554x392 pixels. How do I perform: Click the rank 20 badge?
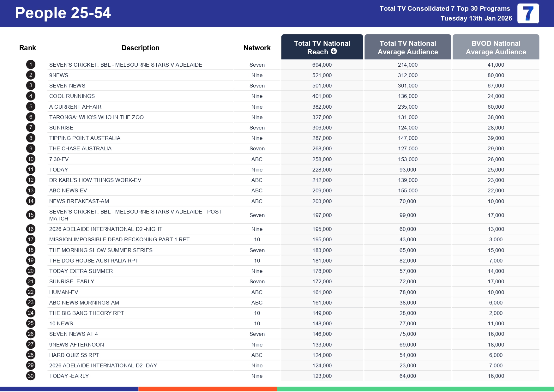(30, 271)
